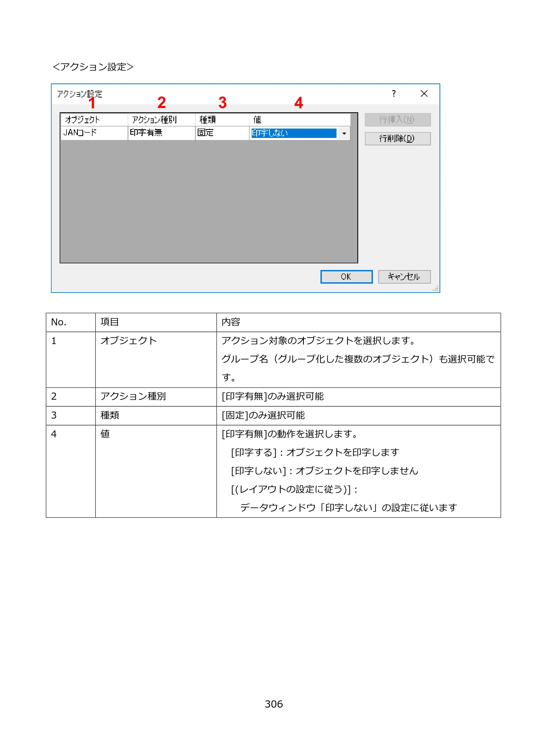
Task: Click the dialog resize grip corner
Action: pyautogui.click(x=435, y=288)
